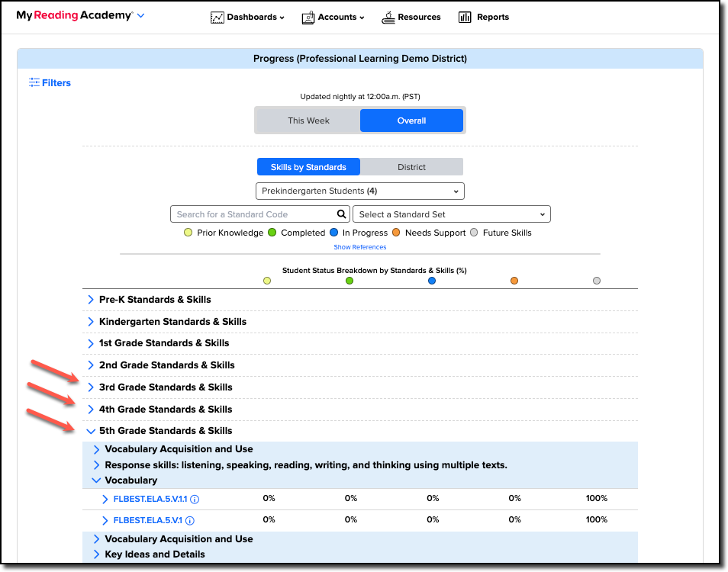Click 100% value in FLBEST.ELA.5.V.1 row

[x=597, y=519]
